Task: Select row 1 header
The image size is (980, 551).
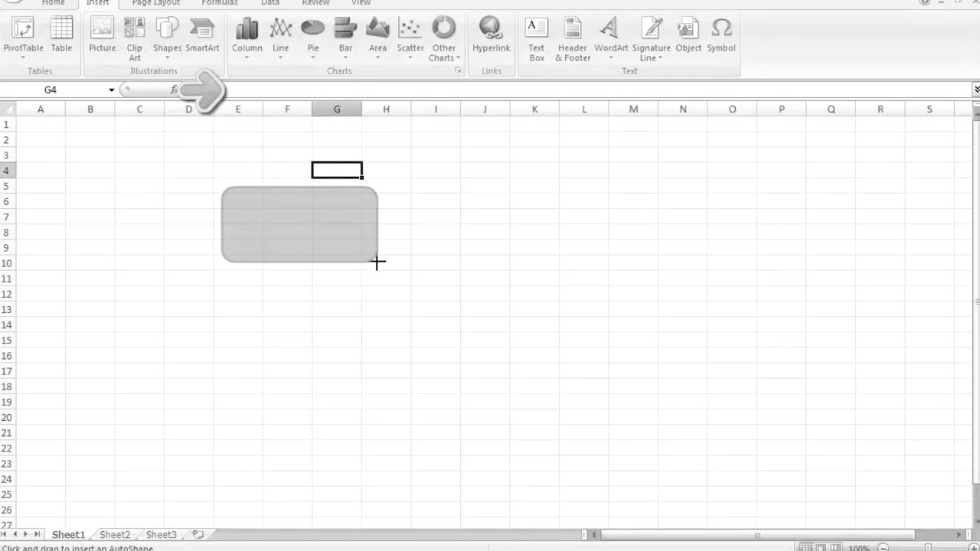Action: [8, 124]
